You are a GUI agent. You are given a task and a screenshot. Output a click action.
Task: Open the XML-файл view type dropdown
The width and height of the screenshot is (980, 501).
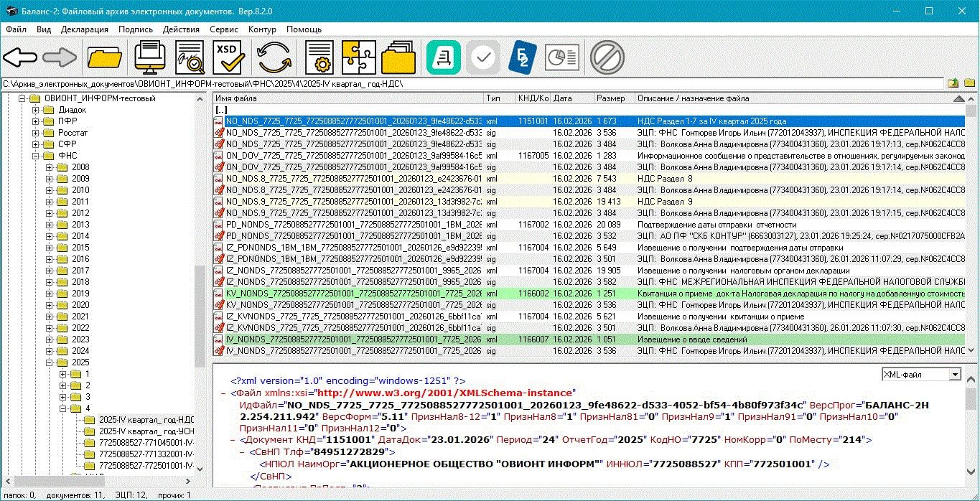coord(954,375)
